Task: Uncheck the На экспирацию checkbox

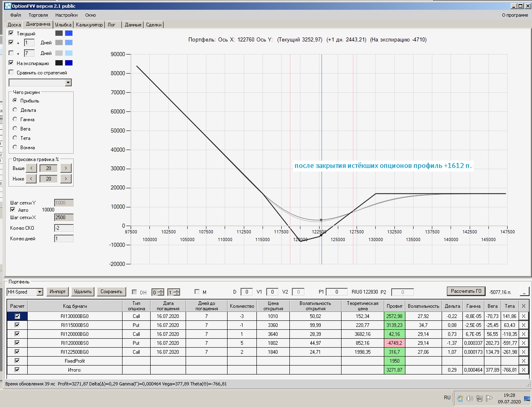Action: pos(11,63)
